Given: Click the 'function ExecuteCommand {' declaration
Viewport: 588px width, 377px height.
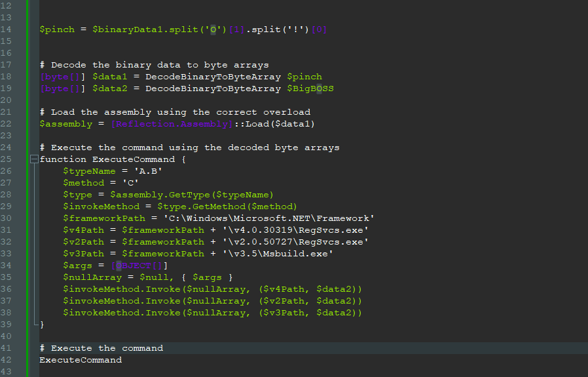Looking at the screenshot, I should pyautogui.click(x=113, y=159).
